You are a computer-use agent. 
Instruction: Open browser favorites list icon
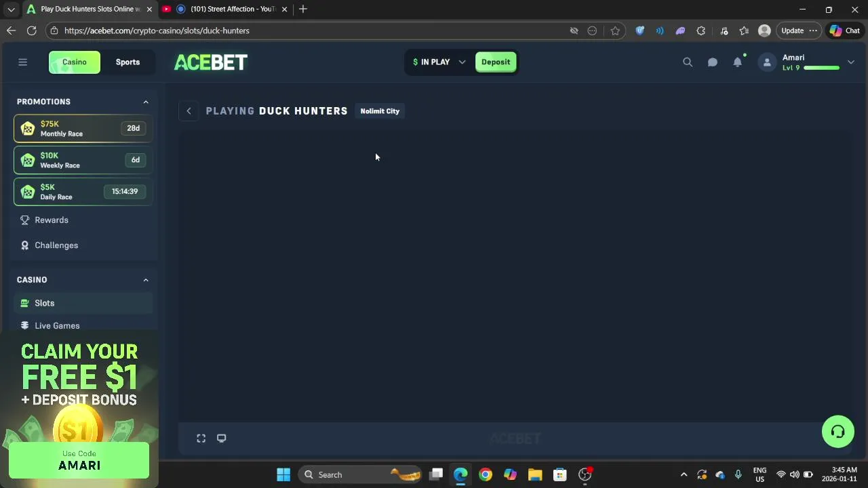pos(744,30)
